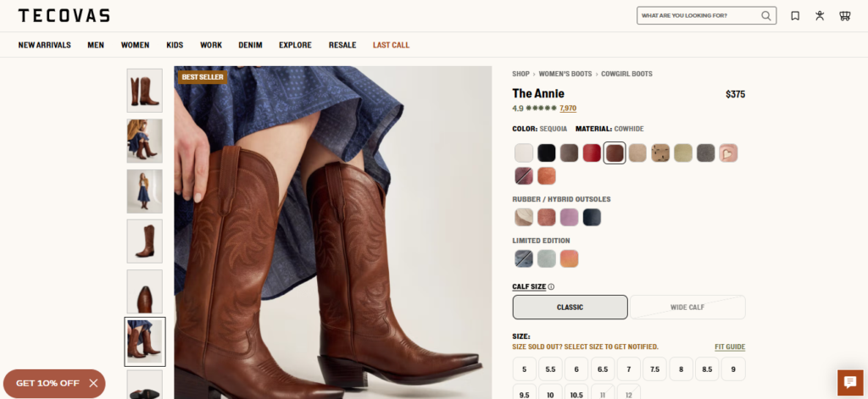Select size 5
The width and height of the screenshot is (868, 399).
pos(524,369)
